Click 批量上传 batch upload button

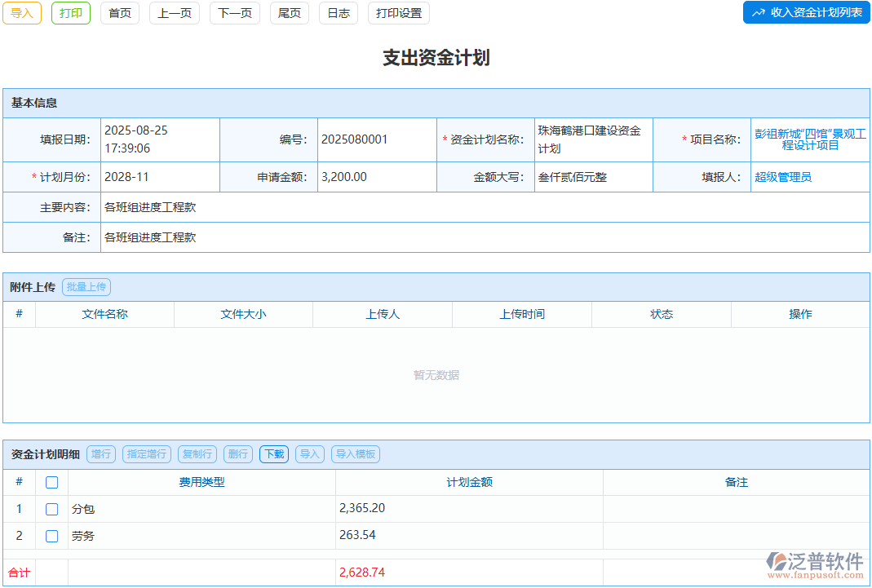(86, 286)
